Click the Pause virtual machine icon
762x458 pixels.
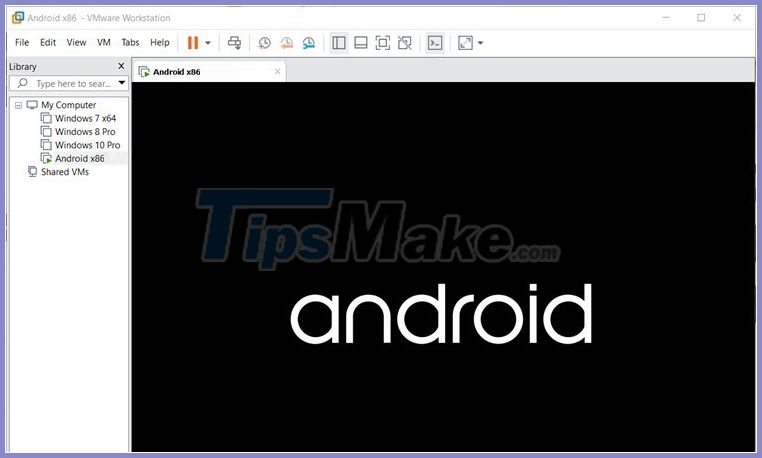(193, 43)
